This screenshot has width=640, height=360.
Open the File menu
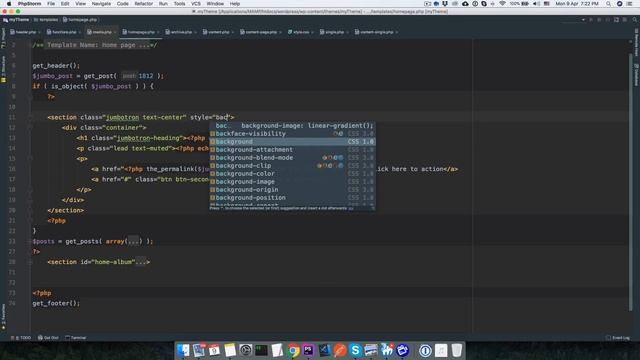click(51, 4)
